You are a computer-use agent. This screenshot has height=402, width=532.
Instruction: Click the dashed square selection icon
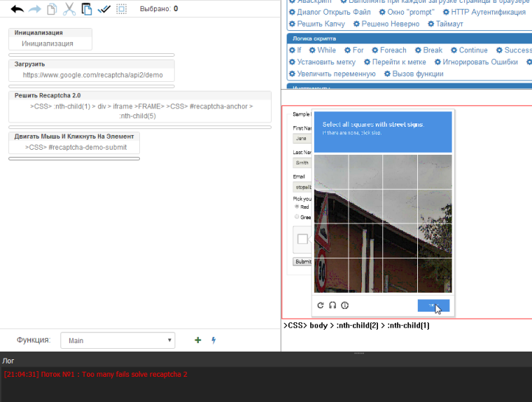pos(122,9)
